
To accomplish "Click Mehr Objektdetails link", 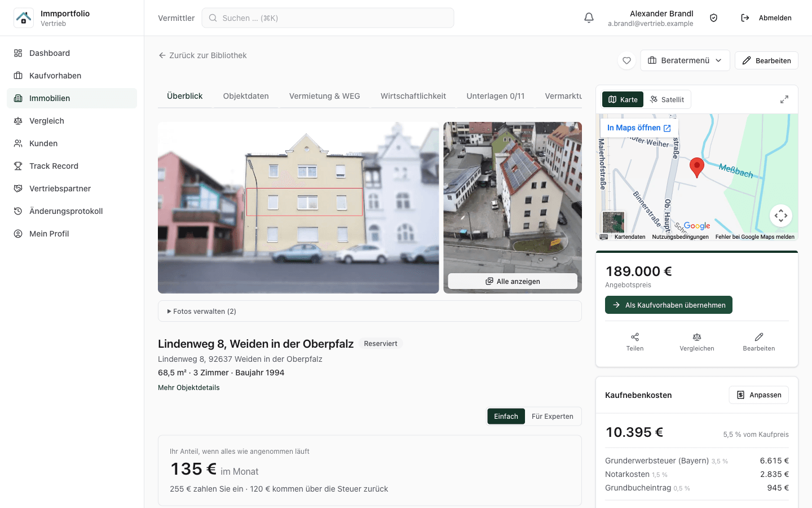I will coord(189,388).
